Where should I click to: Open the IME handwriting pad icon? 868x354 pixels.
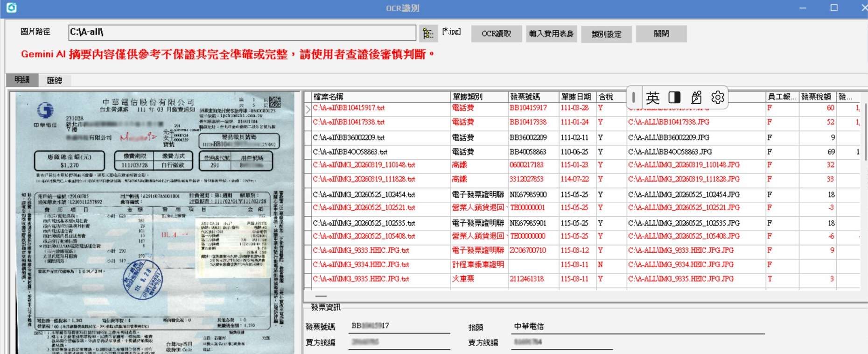(696, 97)
